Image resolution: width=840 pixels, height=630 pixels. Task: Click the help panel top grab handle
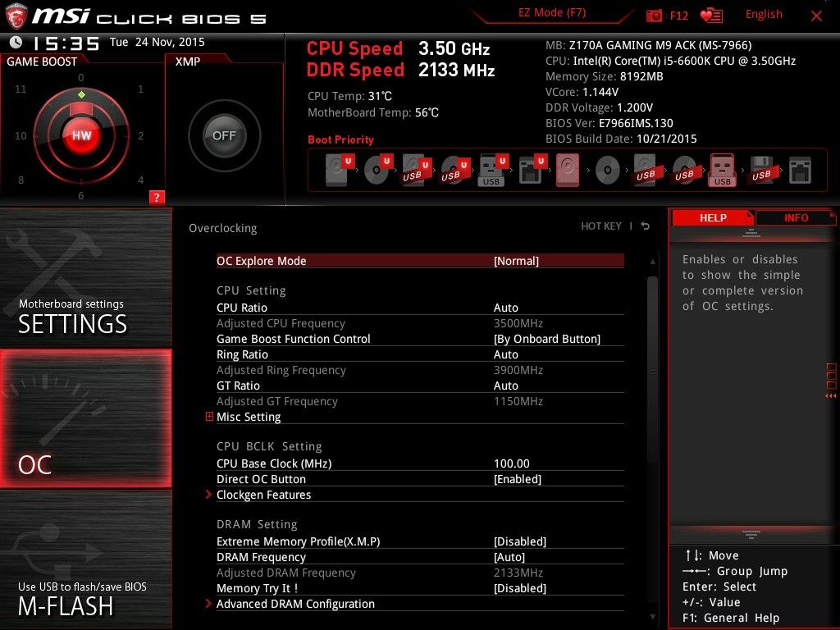751,233
